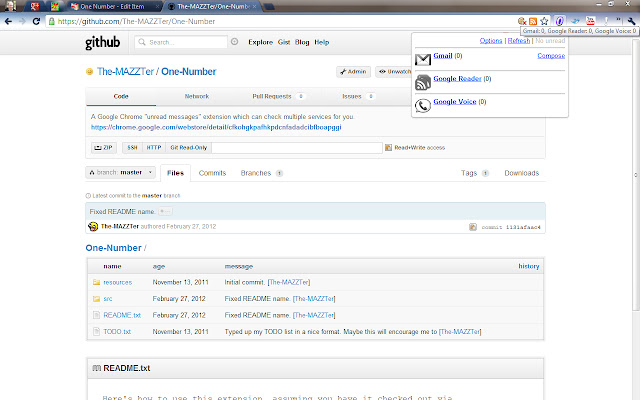Click the GitHub search box

[181, 42]
